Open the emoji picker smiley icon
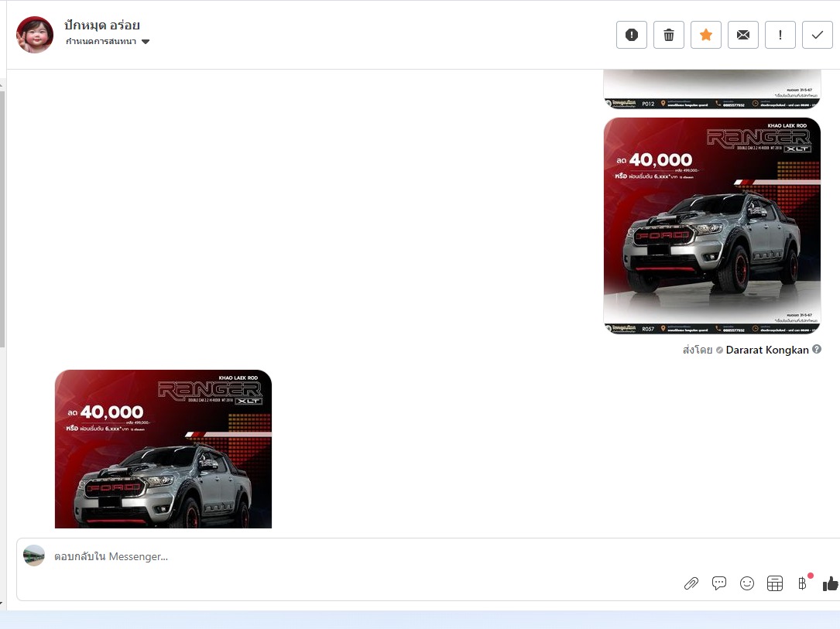 [x=747, y=583]
